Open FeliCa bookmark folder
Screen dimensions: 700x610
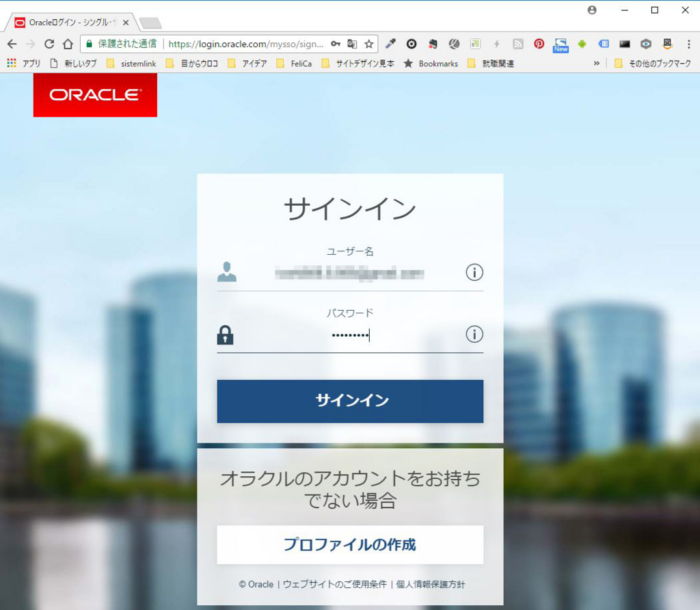tap(294, 64)
